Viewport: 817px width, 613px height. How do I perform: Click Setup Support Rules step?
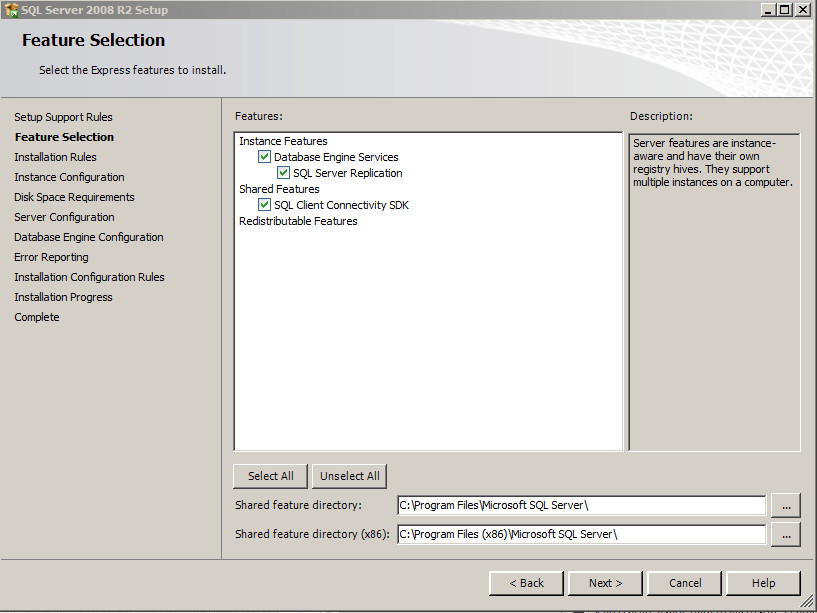click(x=63, y=117)
